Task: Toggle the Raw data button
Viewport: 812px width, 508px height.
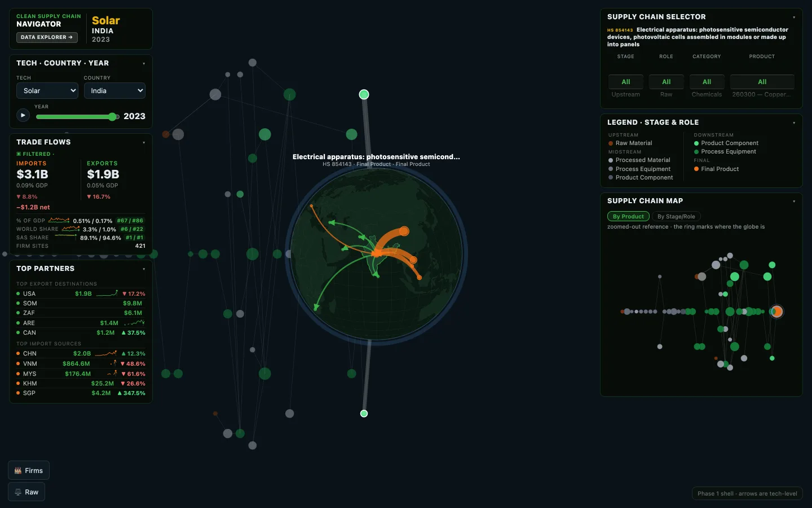Action: pos(27,492)
